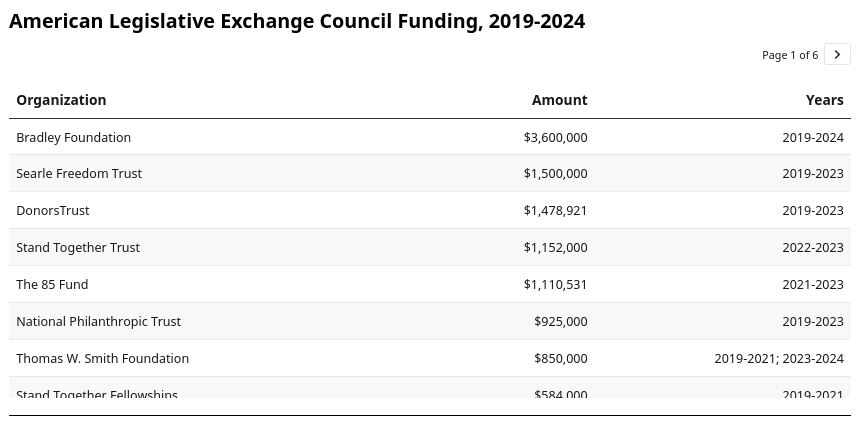Select the Bradley Foundation cell
857x427 pixels.
coord(74,137)
